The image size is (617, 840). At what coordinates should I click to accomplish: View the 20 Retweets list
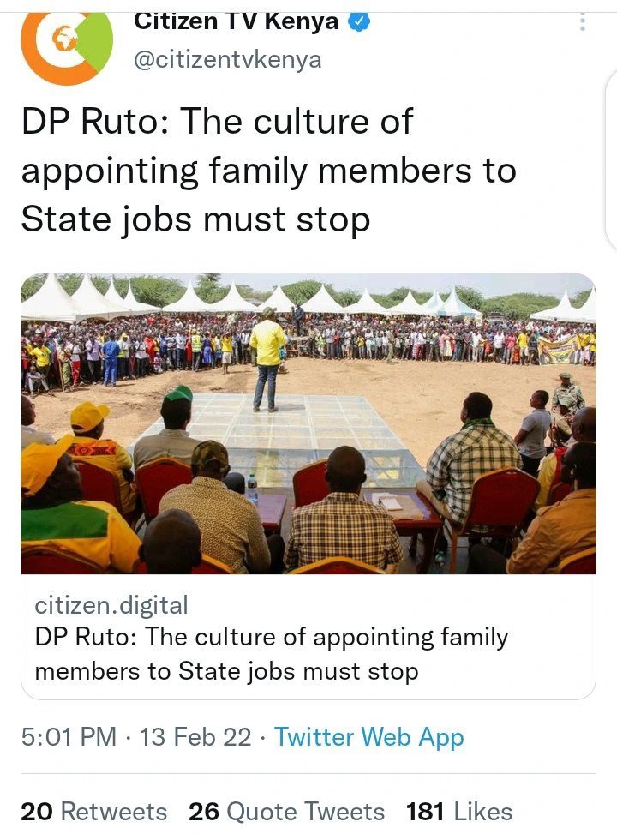94,811
